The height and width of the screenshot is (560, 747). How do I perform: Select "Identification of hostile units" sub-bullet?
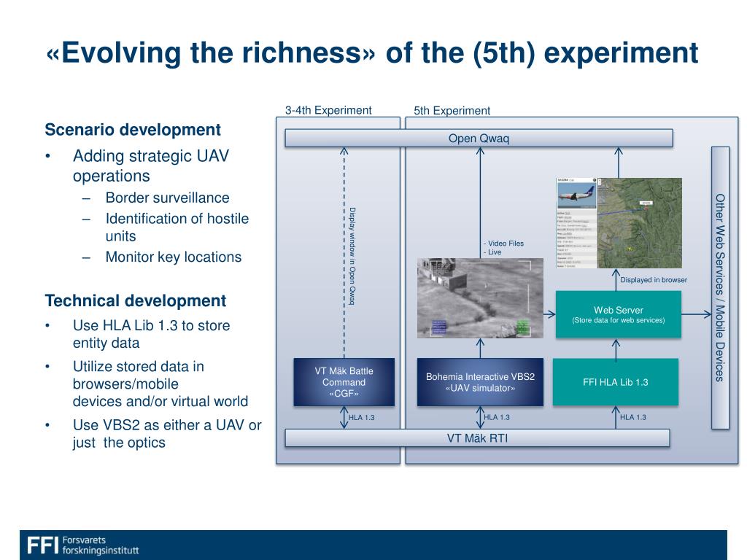[x=177, y=227]
